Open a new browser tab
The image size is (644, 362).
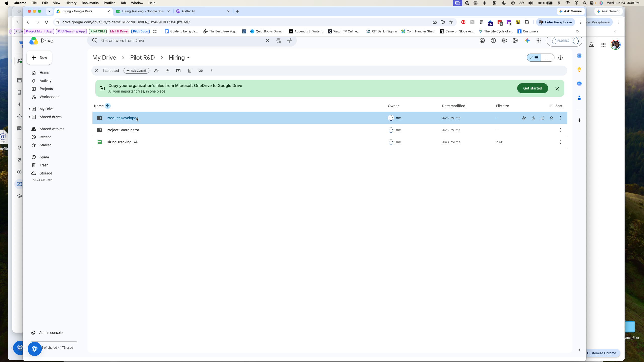(x=237, y=11)
